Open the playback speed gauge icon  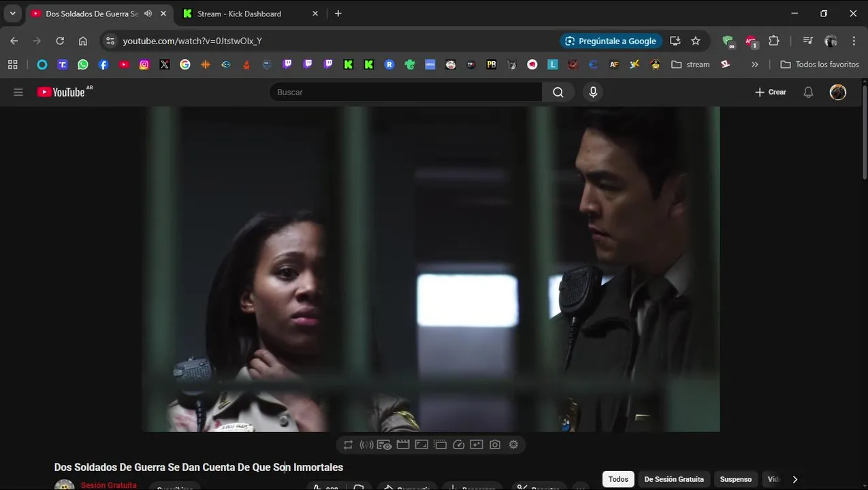tap(458, 445)
